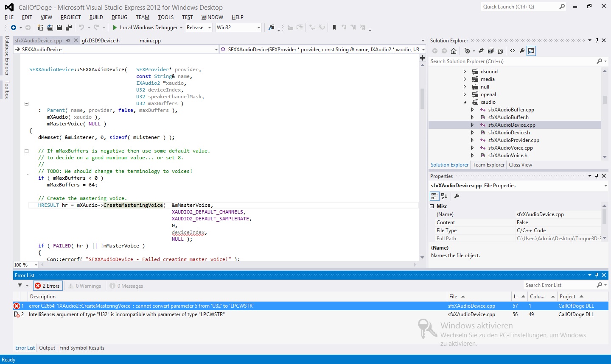The width and height of the screenshot is (611, 364).
Task: Expand the dsound folder in Solution Explorer
Action: click(465, 72)
